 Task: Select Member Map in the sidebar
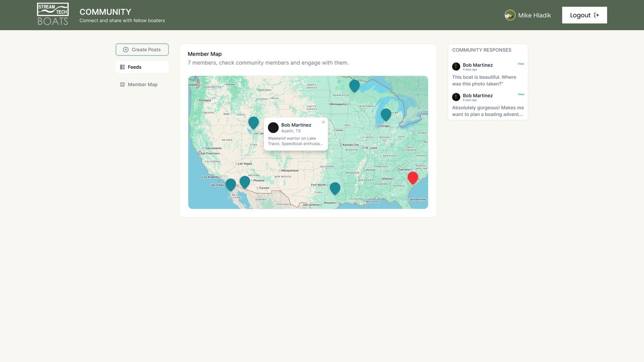pyautogui.click(x=142, y=85)
